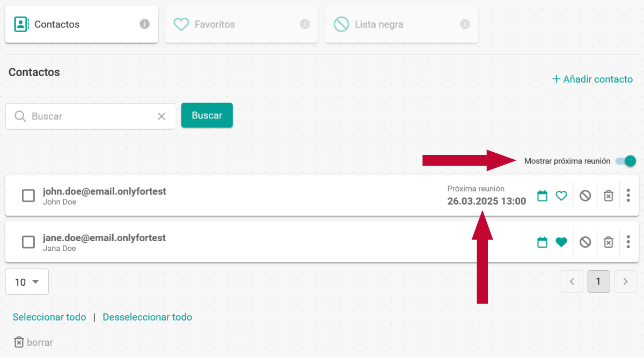Check the jane.doe@email.onlyfortest checkbox
This screenshot has height=357, width=644.
[x=28, y=242]
